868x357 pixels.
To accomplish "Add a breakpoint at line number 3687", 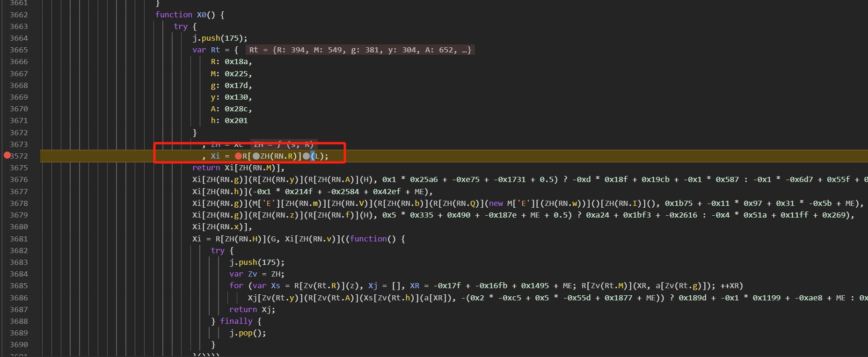I will coord(19,309).
